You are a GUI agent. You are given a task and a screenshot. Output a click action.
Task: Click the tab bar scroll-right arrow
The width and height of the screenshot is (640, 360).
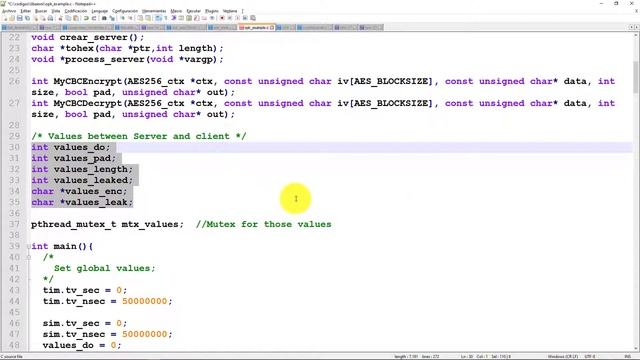click(636, 27)
